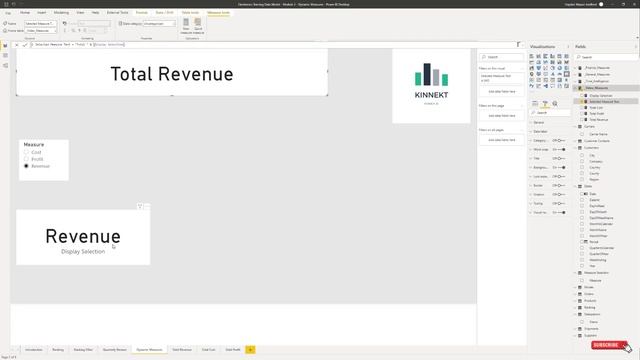Select the Card visual in Visualizations gallery

tap(567, 74)
